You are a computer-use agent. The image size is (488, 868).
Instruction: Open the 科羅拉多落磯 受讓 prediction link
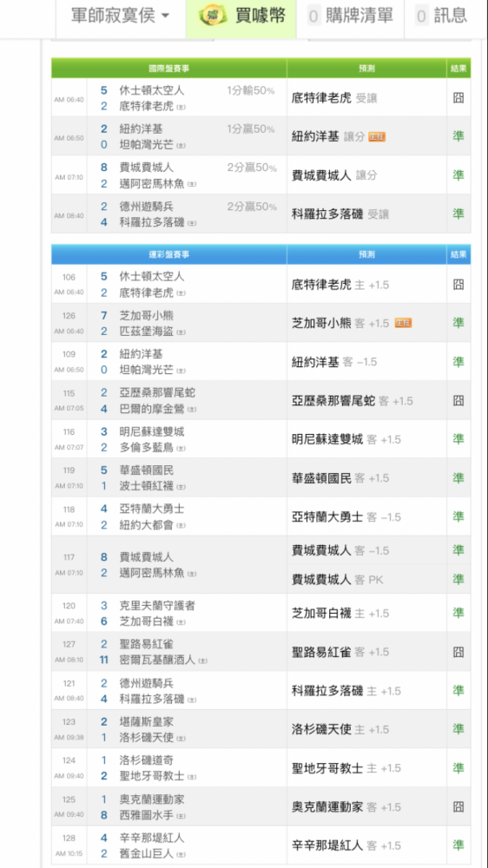(x=340, y=214)
